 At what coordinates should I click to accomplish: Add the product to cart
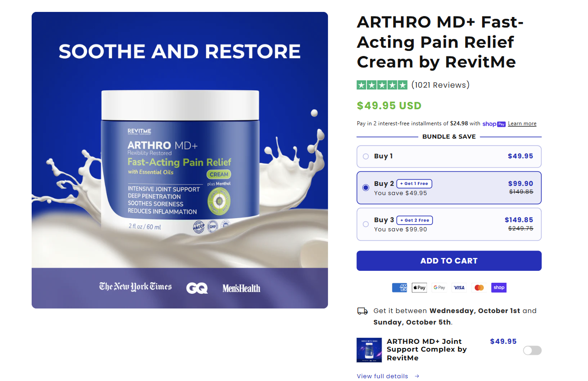[449, 261]
